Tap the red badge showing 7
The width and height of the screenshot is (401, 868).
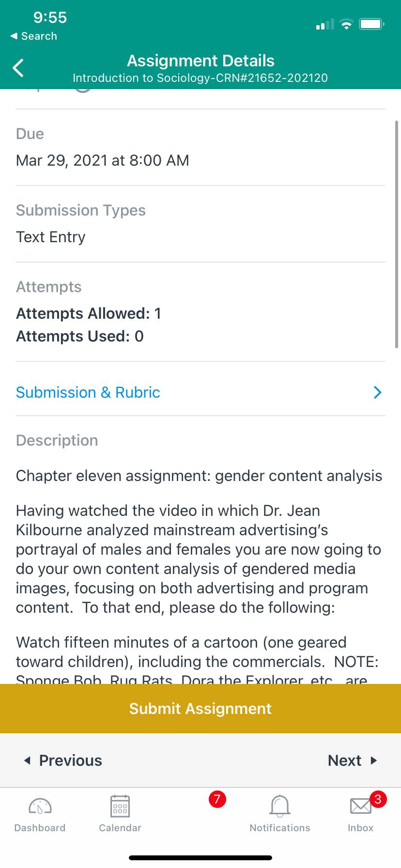tap(217, 799)
